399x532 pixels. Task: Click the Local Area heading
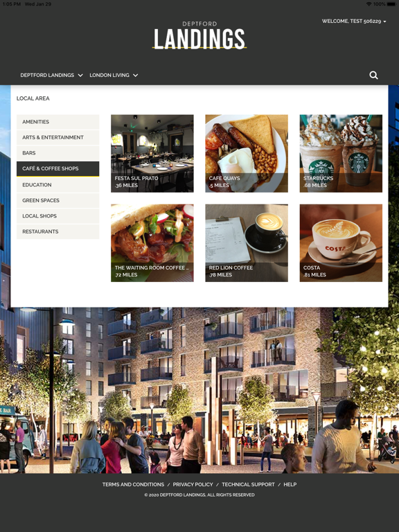33,98
